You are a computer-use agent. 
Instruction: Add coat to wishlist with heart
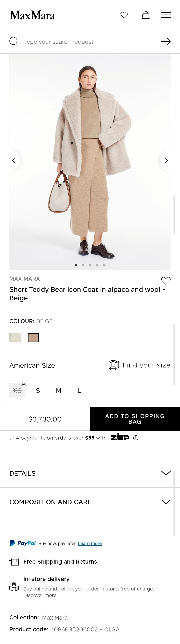[x=166, y=281]
